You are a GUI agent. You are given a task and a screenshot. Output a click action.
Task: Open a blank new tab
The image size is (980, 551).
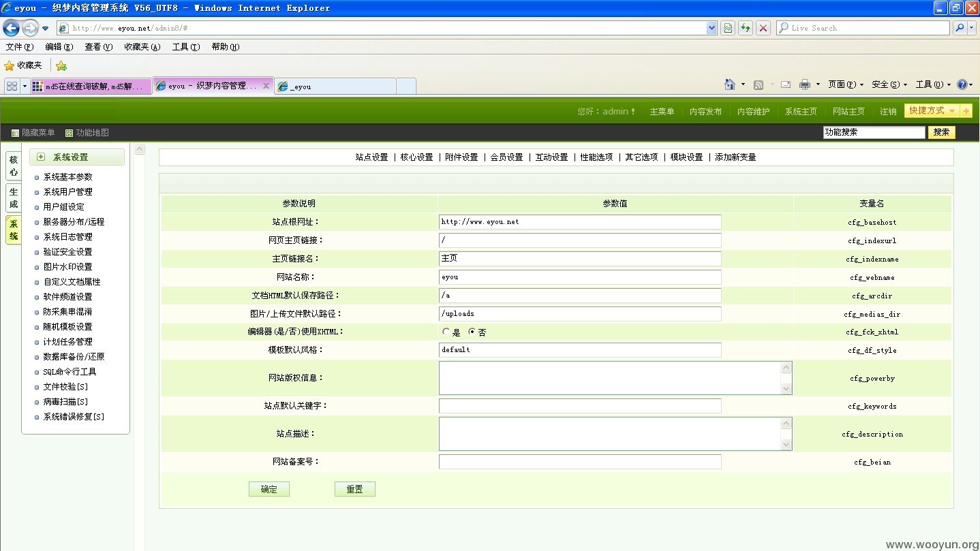coord(406,86)
